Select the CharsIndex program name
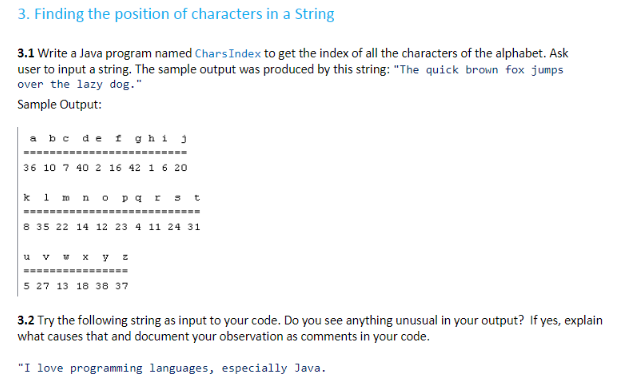Image resolution: width=617 pixels, height=391 pixels. click(228, 53)
